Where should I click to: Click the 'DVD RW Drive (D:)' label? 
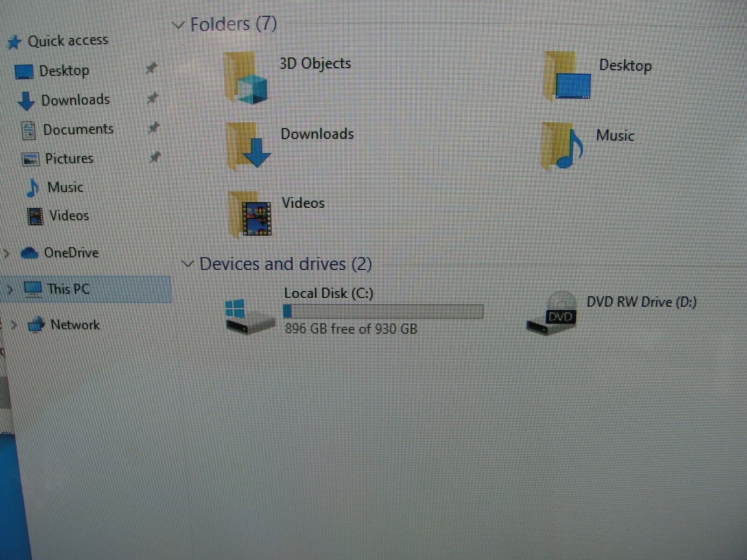pyautogui.click(x=641, y=302)
